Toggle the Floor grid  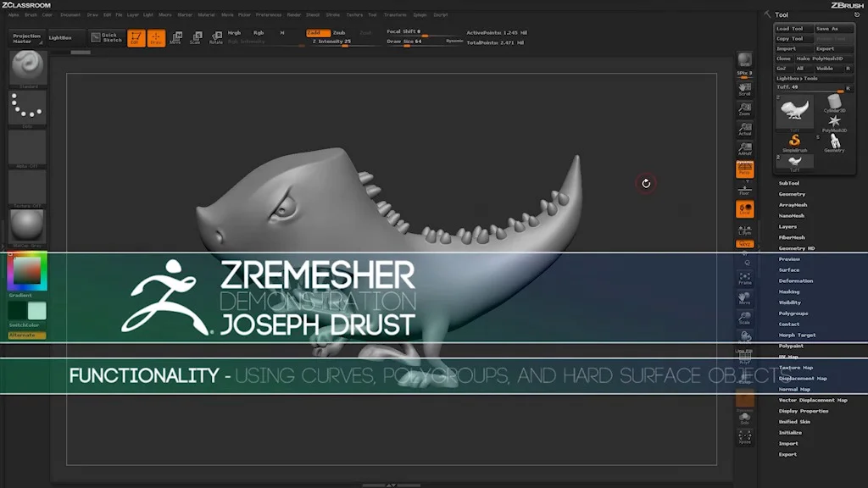(744, 190)
